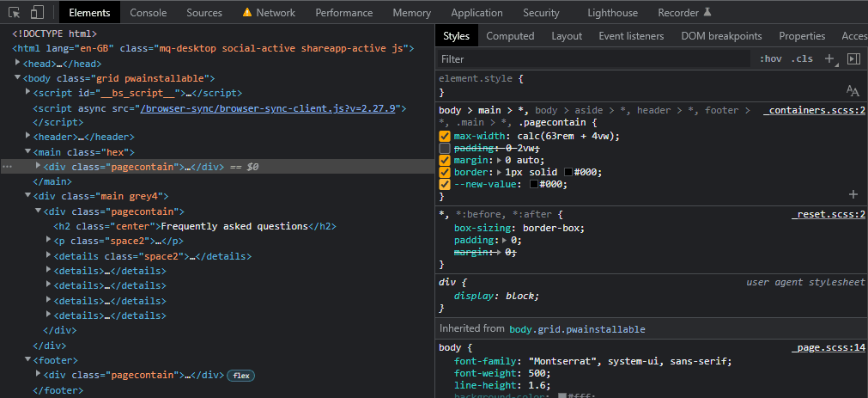Click the body.grid.pwainstallable inherited link
This screenshot has height=398, width=868.
(x=577, y=328)
